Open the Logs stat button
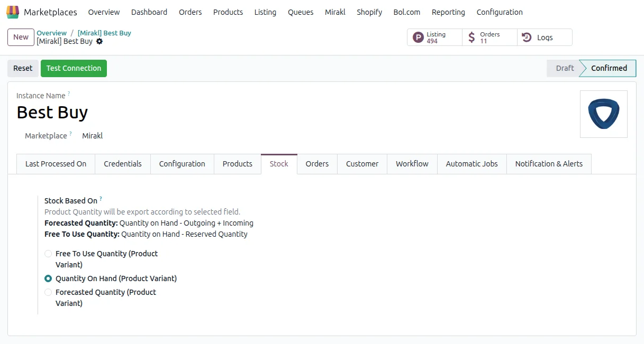The height and width of the screenshot is (344, 644). click(545, 38)
